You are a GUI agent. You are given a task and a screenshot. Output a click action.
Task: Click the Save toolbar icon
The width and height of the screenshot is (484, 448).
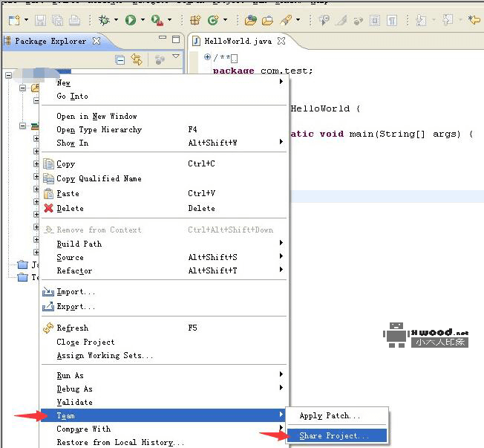[40, 20]
